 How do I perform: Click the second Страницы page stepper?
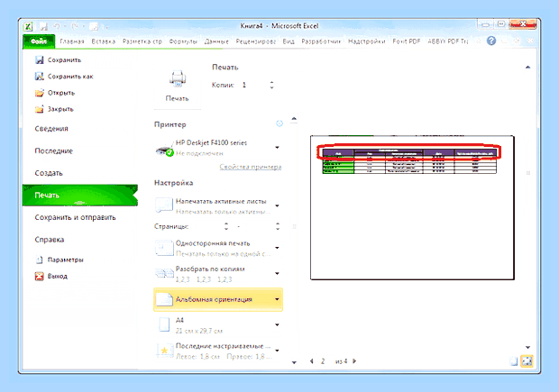(x=278, y=226)
